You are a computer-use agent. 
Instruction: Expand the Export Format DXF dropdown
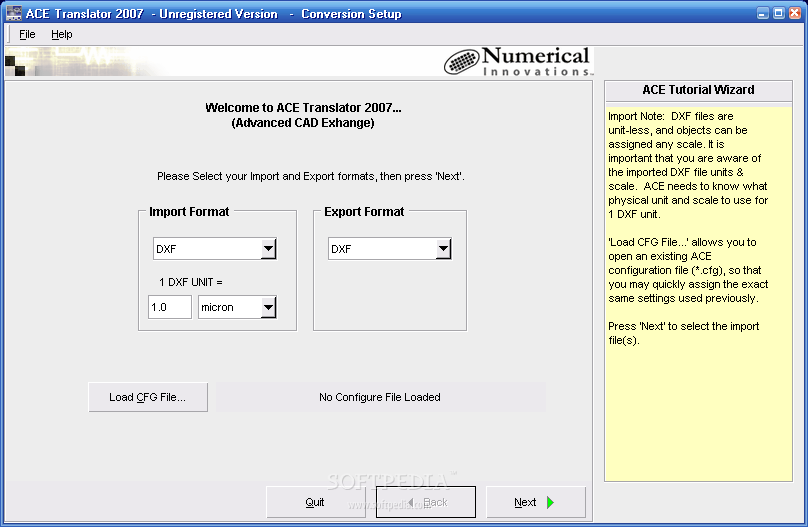[x=443, y=249]
